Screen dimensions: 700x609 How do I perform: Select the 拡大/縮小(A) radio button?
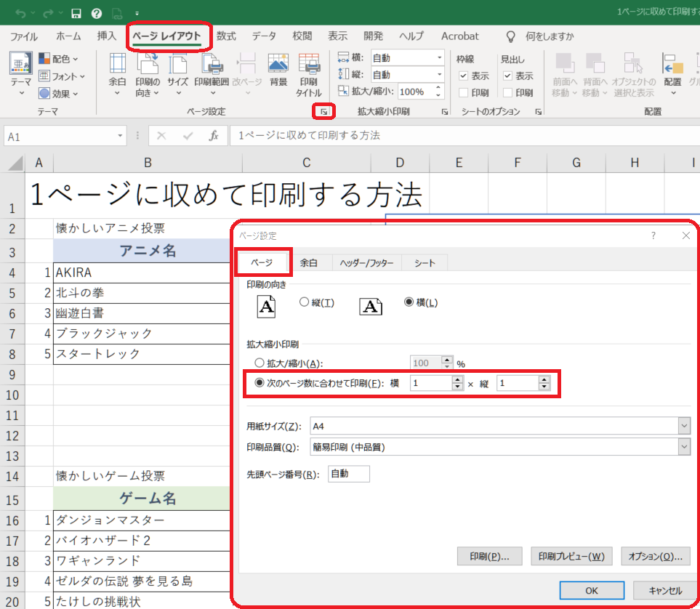click(x=259, y=363)
